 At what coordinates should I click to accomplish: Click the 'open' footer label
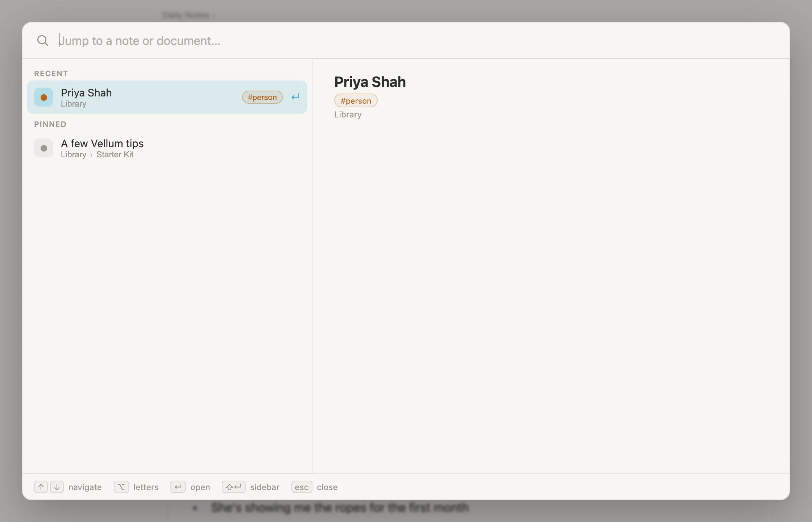(x=200, y=487)
